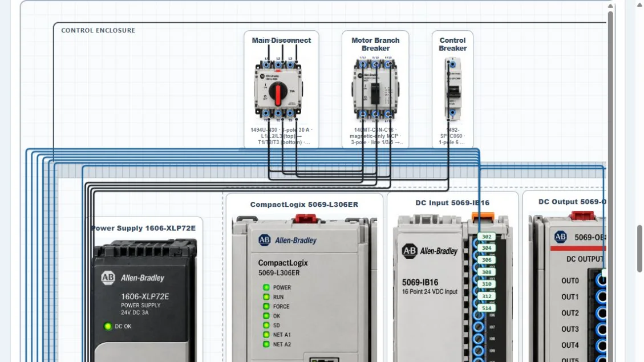Click terminal 1 on the Control Breaker
644x362 pixels.
pos(452,64)
